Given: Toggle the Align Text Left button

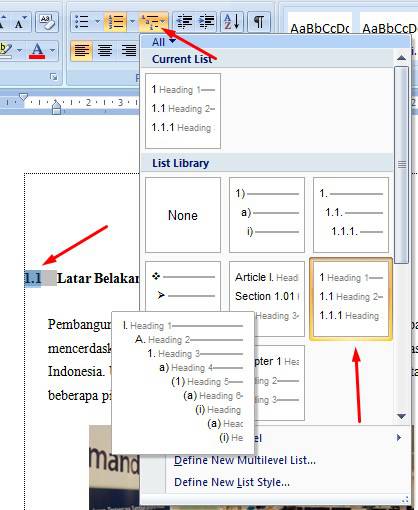Looking at the screenshot, I should pos(82,51).
